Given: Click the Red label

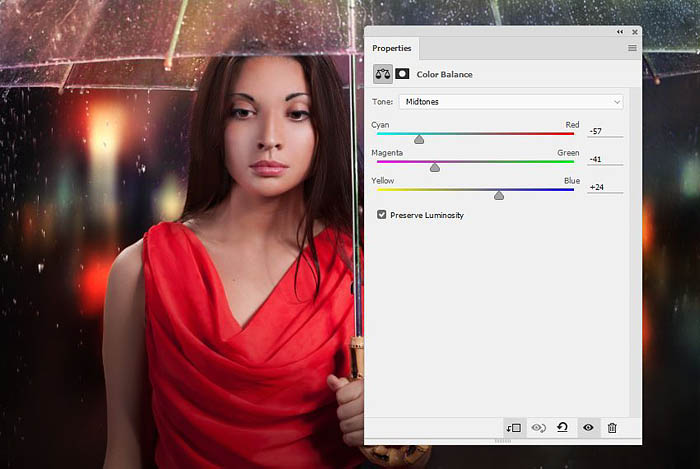Looking at the screenshot, I should click(572, 125).
